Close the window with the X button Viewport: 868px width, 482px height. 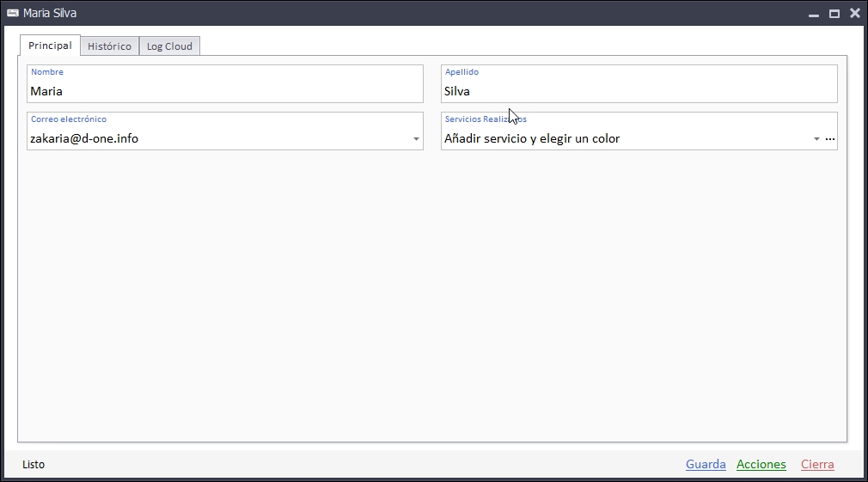pos(854,13)
